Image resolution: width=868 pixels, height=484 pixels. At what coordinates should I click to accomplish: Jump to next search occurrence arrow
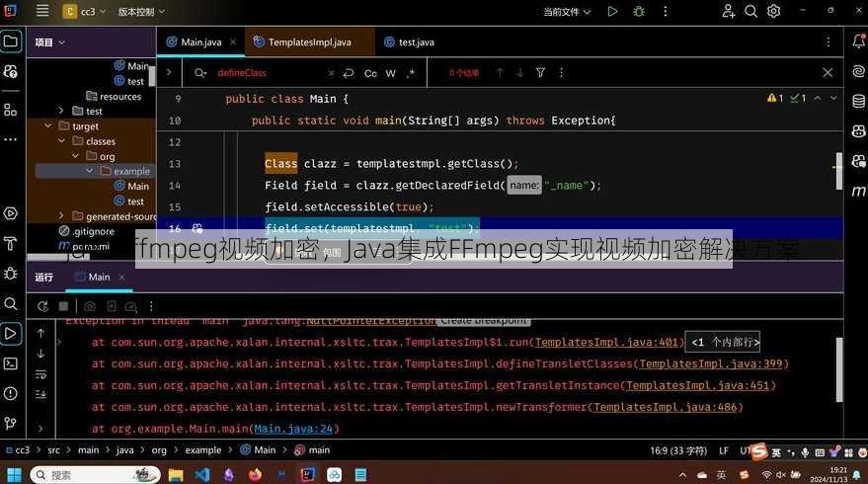point(519,72)
